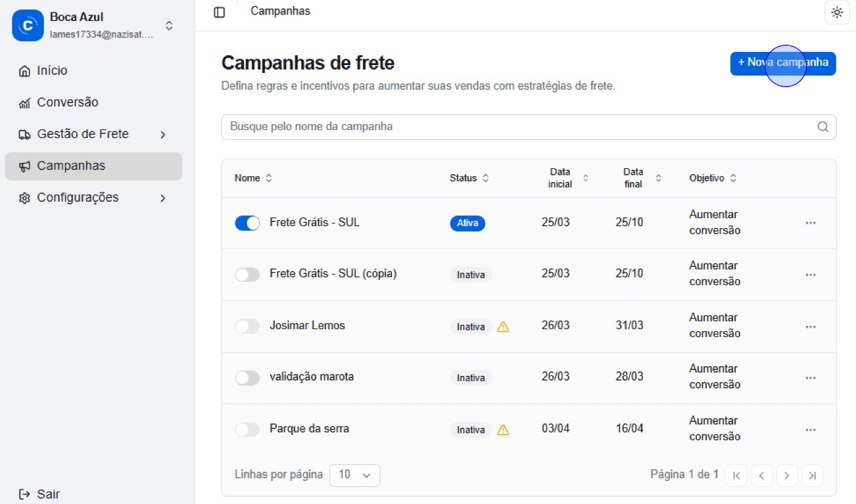Toggle the sidebar panel icon
This screenshot has width=856, height=504.
[220, 12]
